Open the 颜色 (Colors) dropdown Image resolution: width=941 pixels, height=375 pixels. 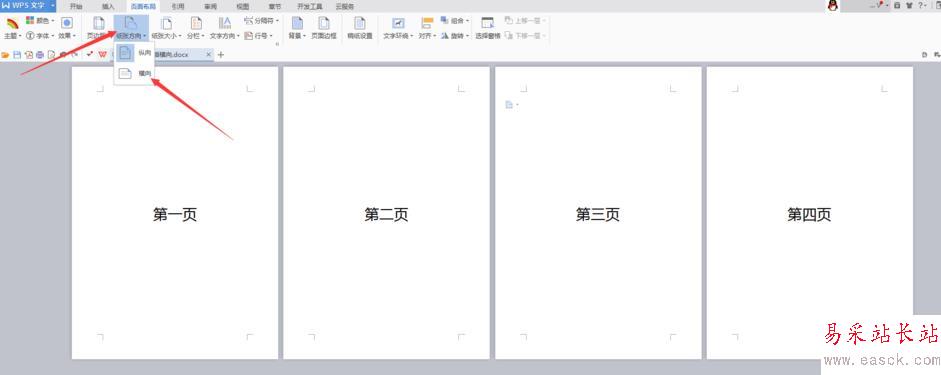pos(40,20)
